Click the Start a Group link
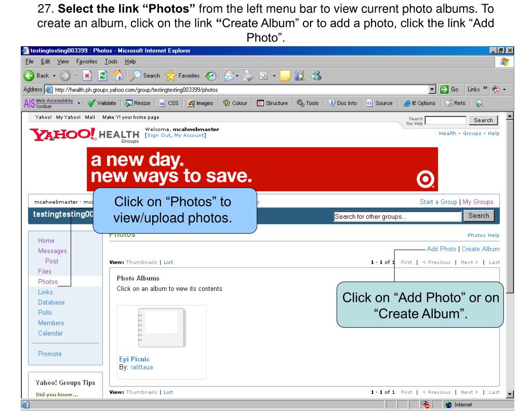Image resolution: width=532 pixels, height=411 pixels. (438, 202)
